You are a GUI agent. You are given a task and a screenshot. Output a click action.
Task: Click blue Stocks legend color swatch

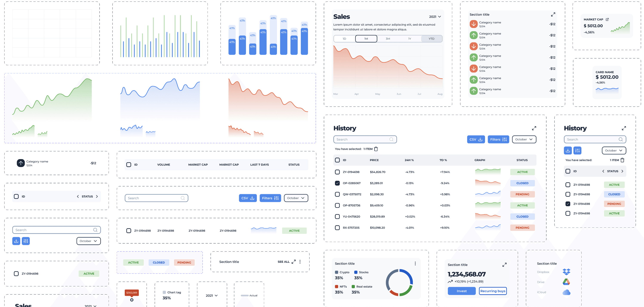356,272
